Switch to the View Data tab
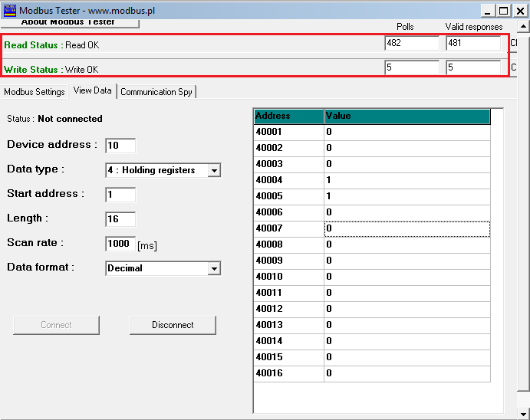This screenshot has height=420, width=530. 93,90
